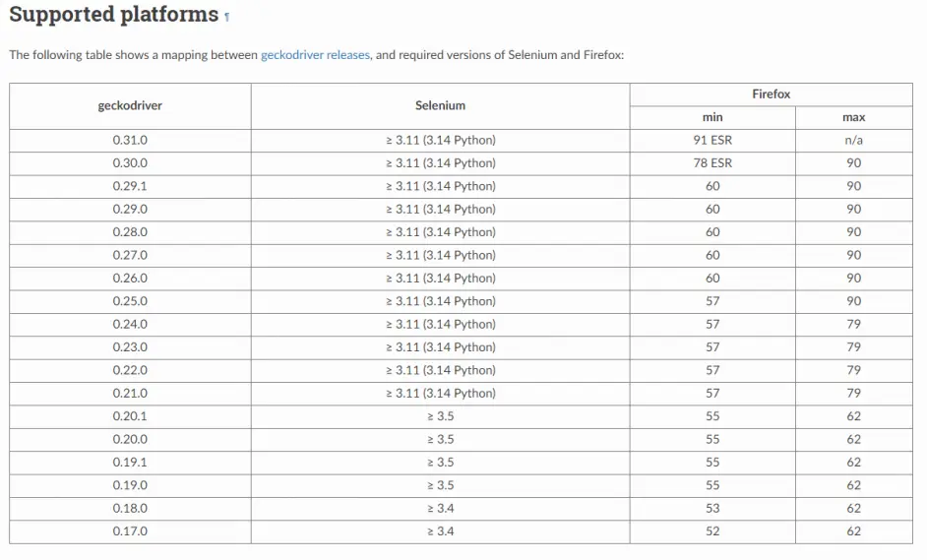
Task: Click '≥ 3.5' in the 0.20.1 row
Action: (x=441, y=417)
